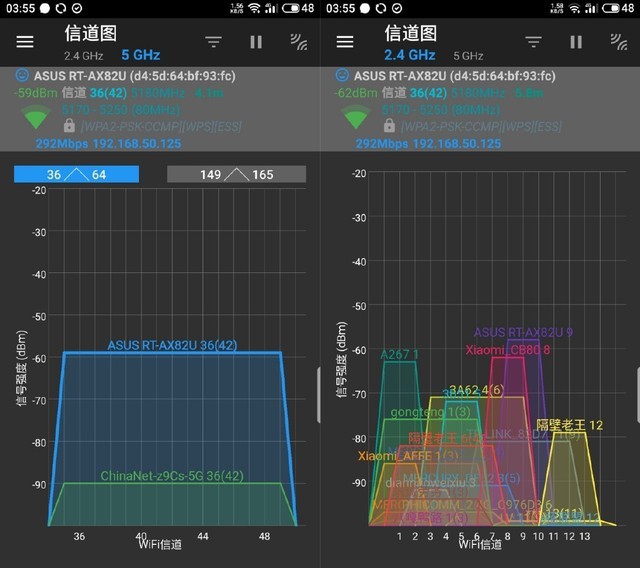Tap signal scan icon in right screen
Screen dimensions: 640x568
pyautogui.click(x=619, y=42)
